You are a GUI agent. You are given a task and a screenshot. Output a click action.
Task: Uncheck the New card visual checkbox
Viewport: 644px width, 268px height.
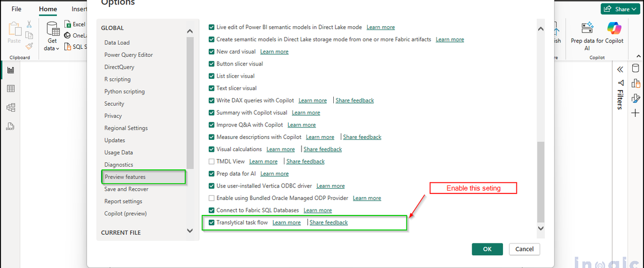coord(211,51)
